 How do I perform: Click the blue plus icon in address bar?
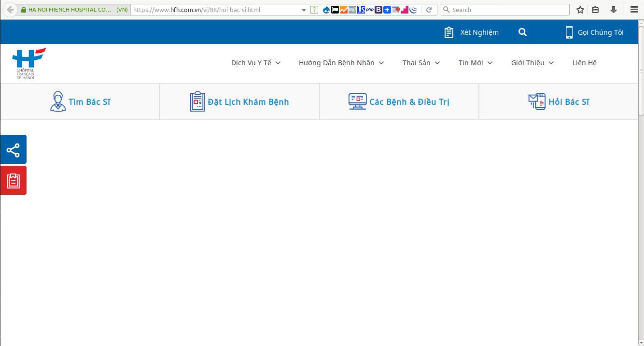[x=387, y=10]
